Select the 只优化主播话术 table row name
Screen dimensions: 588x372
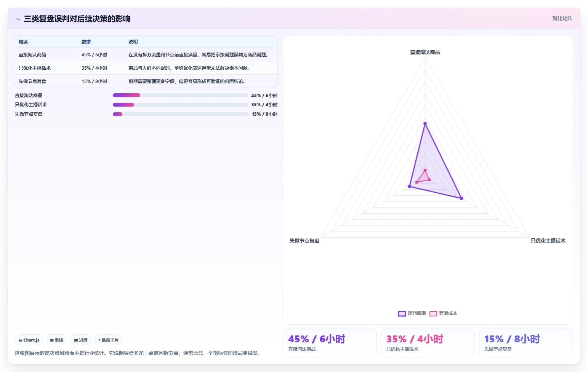pos(35,68)
